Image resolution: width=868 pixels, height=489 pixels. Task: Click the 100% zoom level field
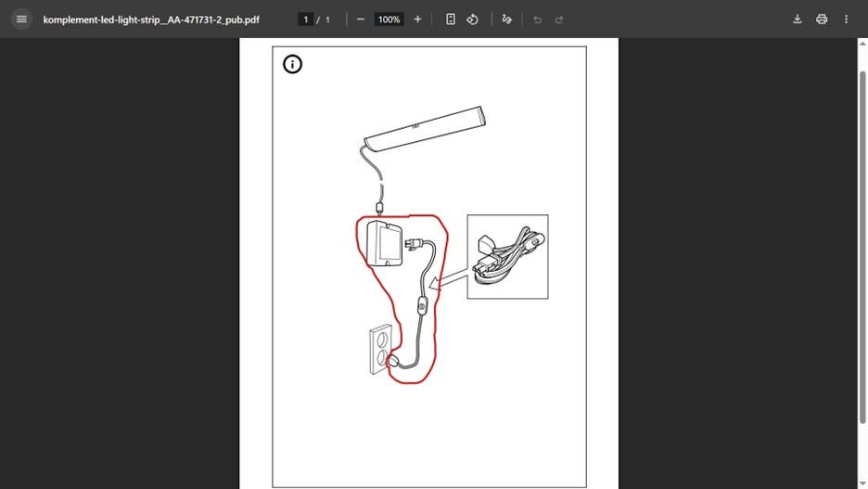coord(389,19)
